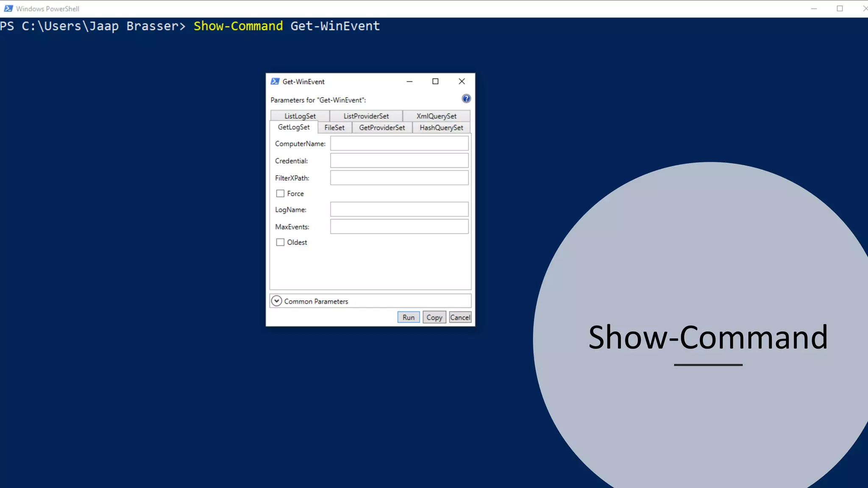This screenshot has height=488, width=868.
Task: Switch to the XmlQuerySet tab
Action: tap(437, 116)
